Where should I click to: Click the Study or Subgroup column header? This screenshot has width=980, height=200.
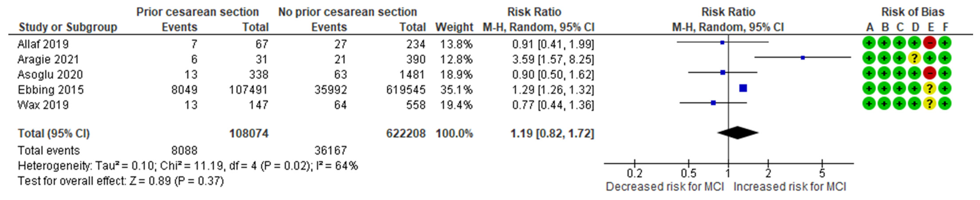pyautogui.click(x=68, y=27)
